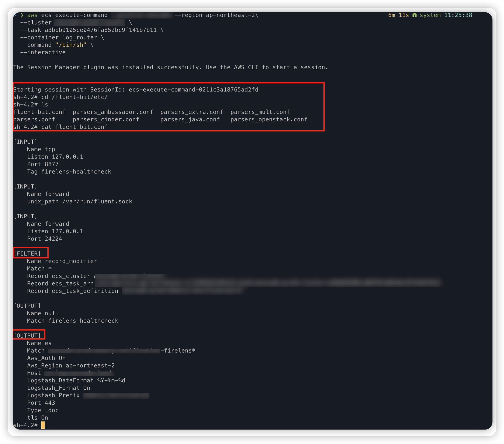Screen dimensions: 504x444
Task: Click the yellow prompt chevron before aws
Action: (22, 15)
